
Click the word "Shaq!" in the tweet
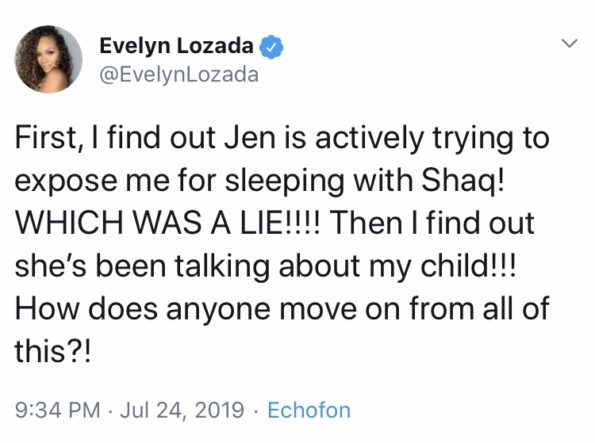[x=463, y=181]
